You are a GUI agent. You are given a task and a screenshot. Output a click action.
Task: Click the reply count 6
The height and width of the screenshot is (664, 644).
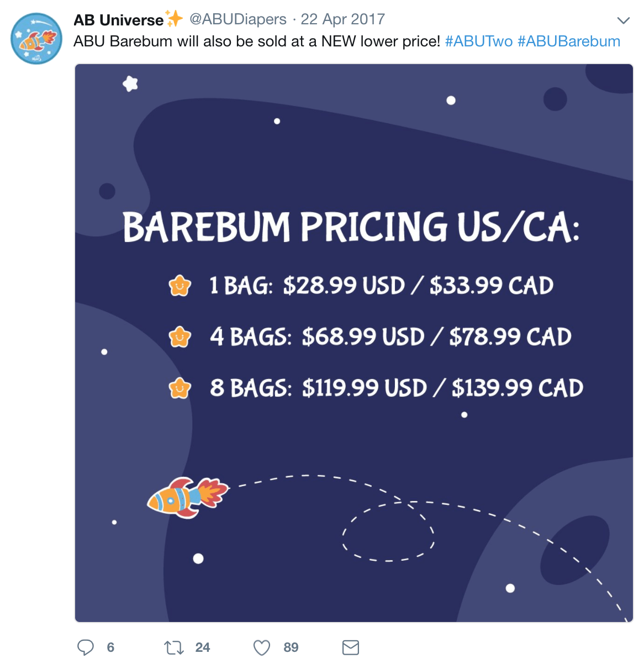110,647
